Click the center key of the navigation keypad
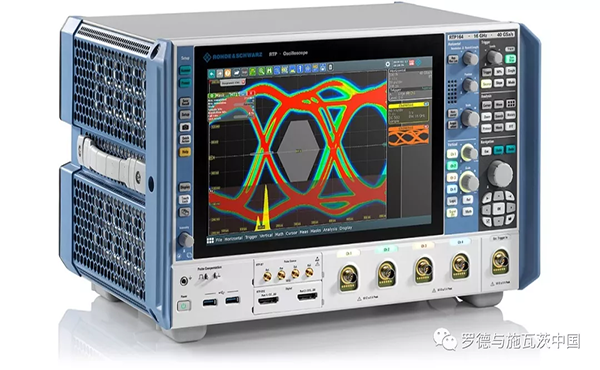 (498, 209)
